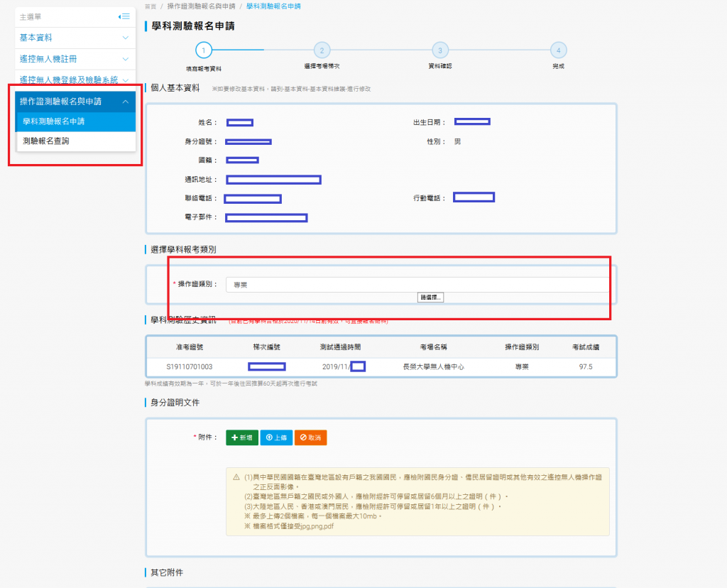Collapse the sidebar with the 主選單 toggle icon
Viewport: 727px width, 588px height.
point(124,16)
